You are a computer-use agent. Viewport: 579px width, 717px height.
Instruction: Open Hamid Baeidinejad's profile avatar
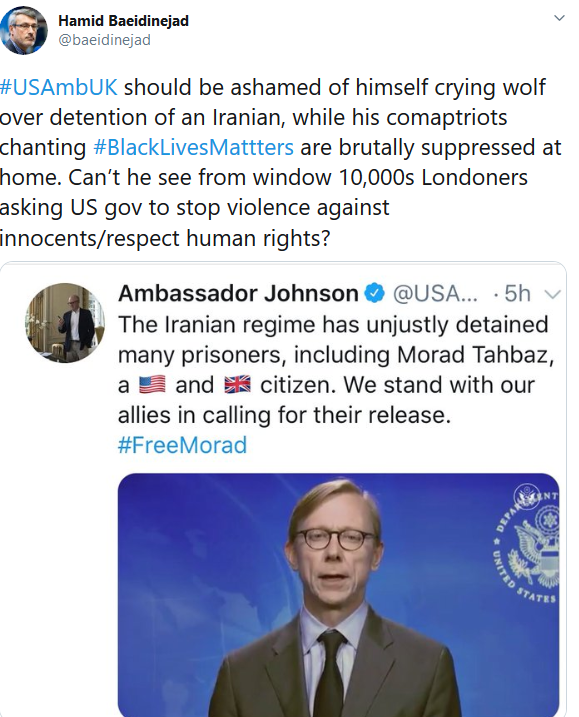[24, 30]
